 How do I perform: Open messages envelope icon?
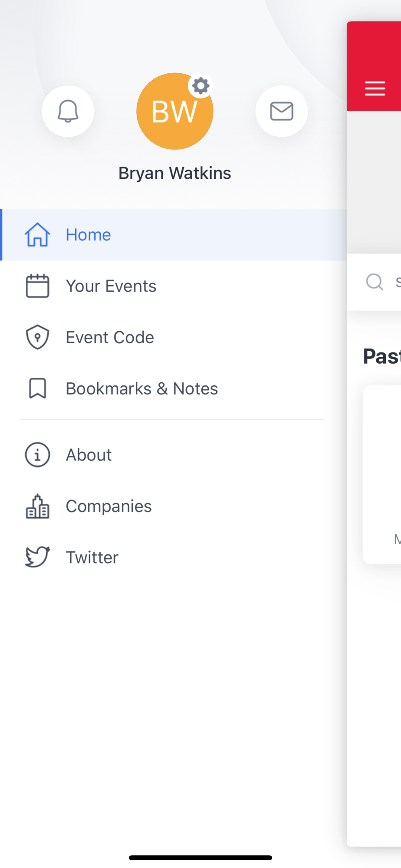282,112
